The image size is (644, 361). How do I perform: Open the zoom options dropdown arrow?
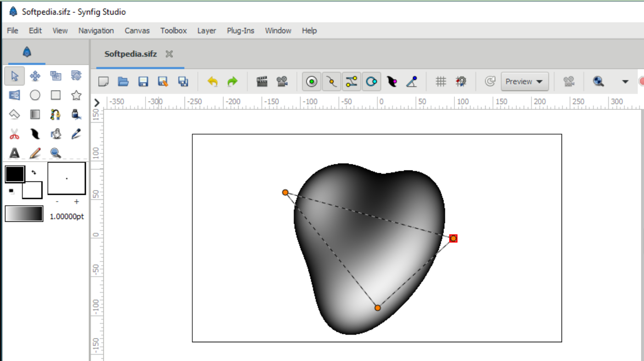625,81
